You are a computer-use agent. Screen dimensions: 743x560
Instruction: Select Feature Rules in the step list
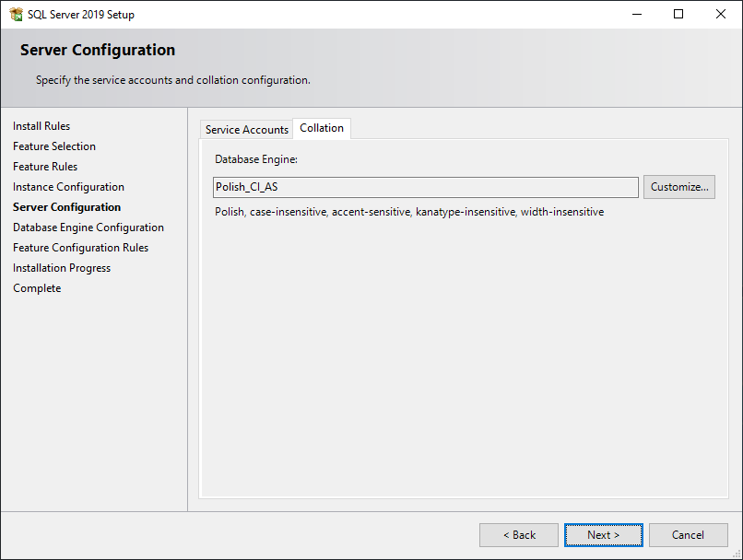tap(45, 167)
